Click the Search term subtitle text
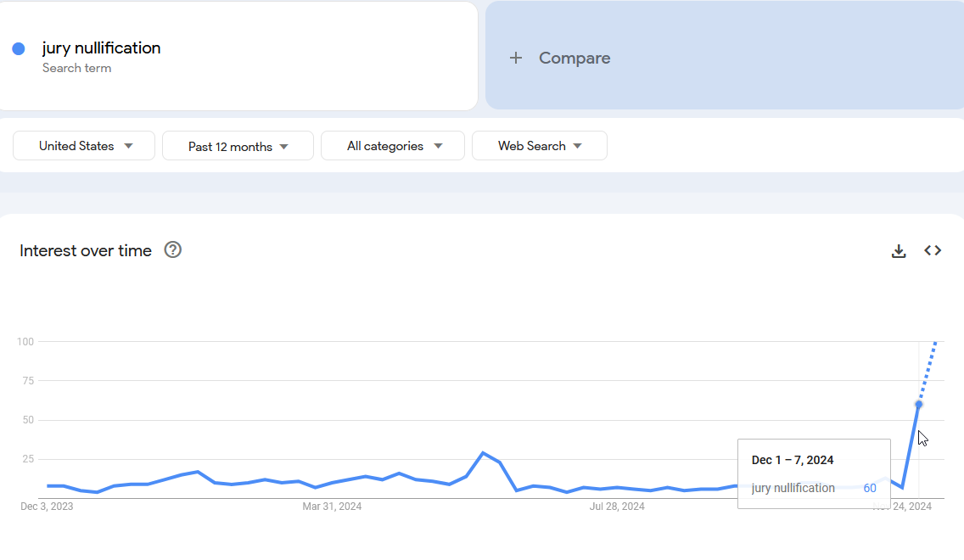The height and width of the screenshot is (560, 964). [77, 68]
